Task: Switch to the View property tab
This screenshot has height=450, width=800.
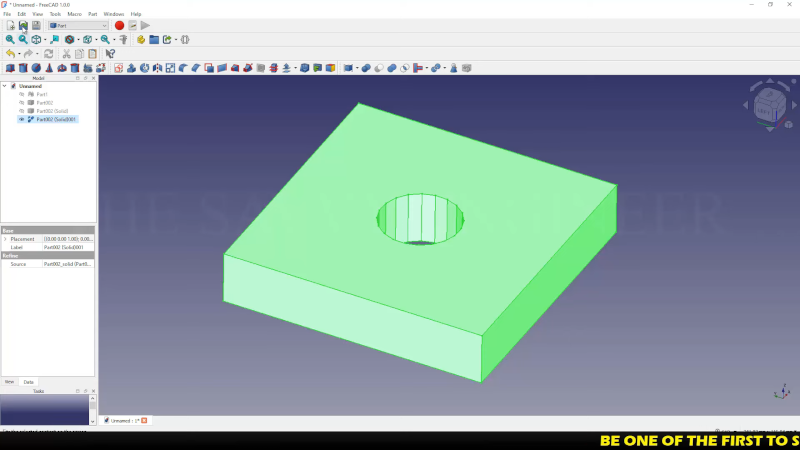Action: pyautogui.click(x=10, y=382)
